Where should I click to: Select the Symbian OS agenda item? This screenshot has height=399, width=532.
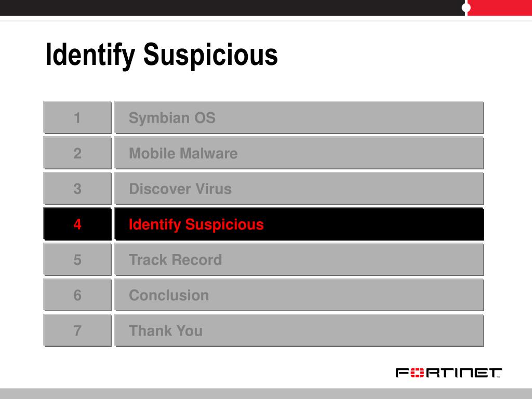(x=299, y=118)
